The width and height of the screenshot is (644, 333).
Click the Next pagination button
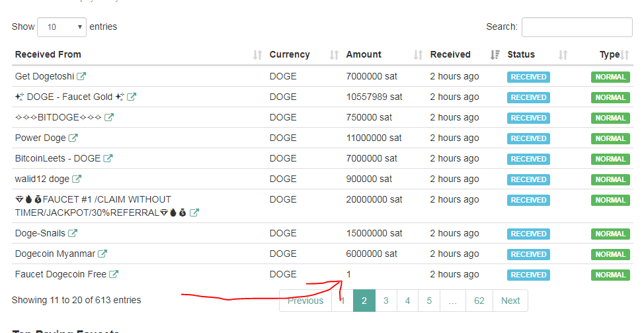pyautogui.click(x=510, y=301)
